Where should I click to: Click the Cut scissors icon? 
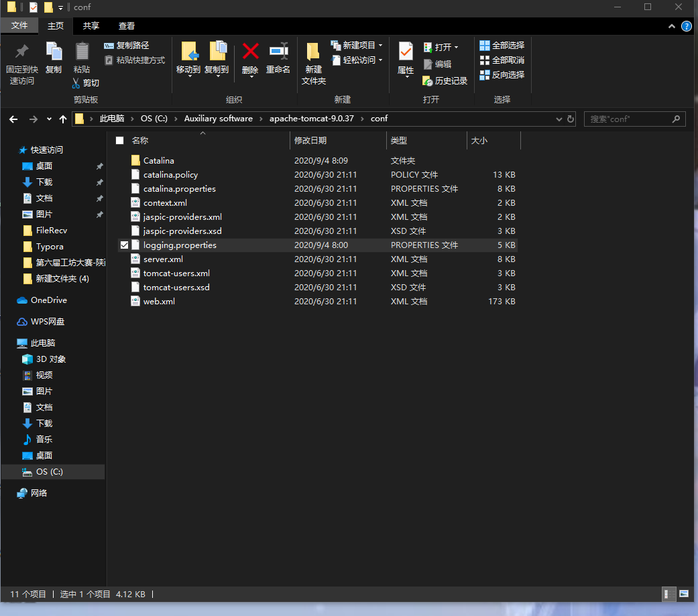point(76,83)
